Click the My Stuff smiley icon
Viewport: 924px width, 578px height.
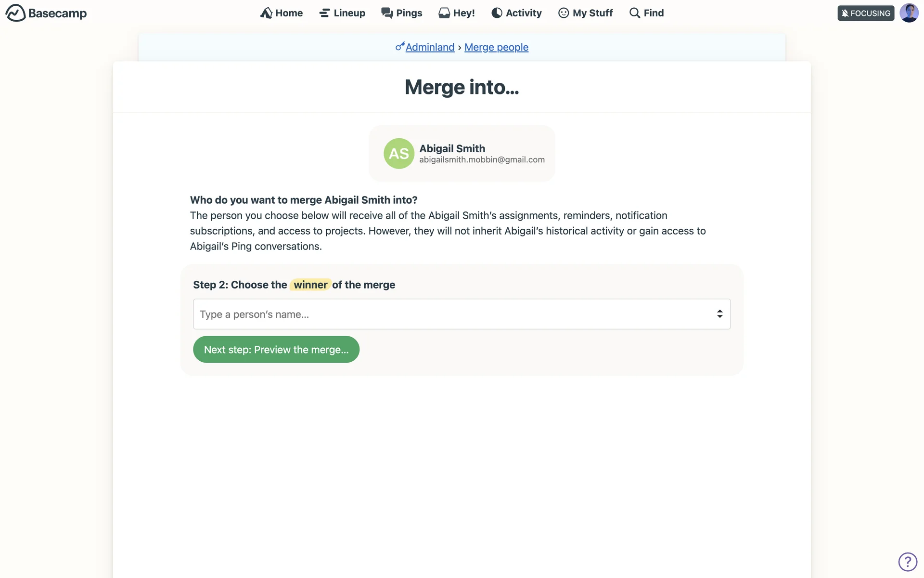click(564, 13)
